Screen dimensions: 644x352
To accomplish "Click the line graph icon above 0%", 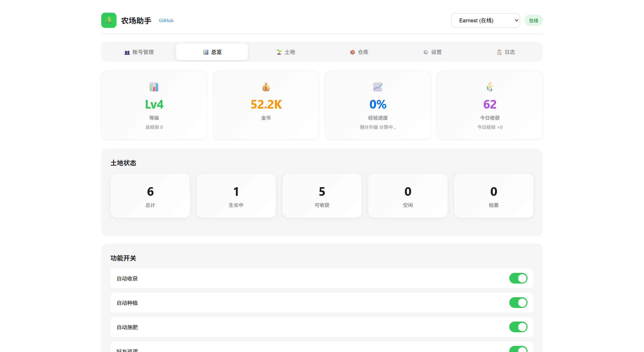I will pyautogui.click(x=378, y=87).
